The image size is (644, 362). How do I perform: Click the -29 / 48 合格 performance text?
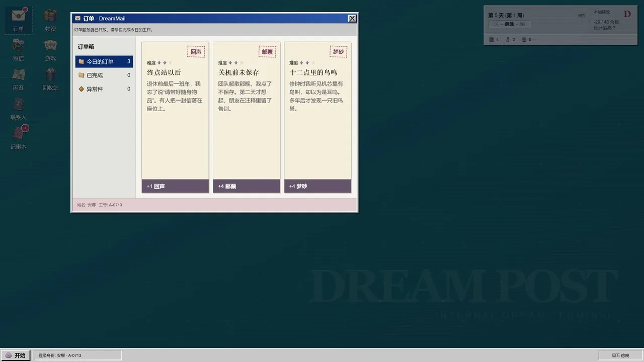click(x=606, y=22)
